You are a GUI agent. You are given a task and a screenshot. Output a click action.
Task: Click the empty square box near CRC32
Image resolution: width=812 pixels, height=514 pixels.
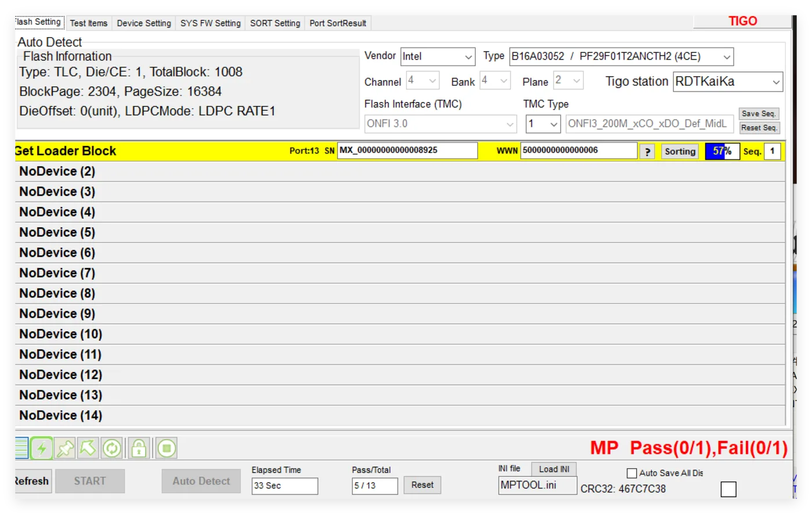728,489
